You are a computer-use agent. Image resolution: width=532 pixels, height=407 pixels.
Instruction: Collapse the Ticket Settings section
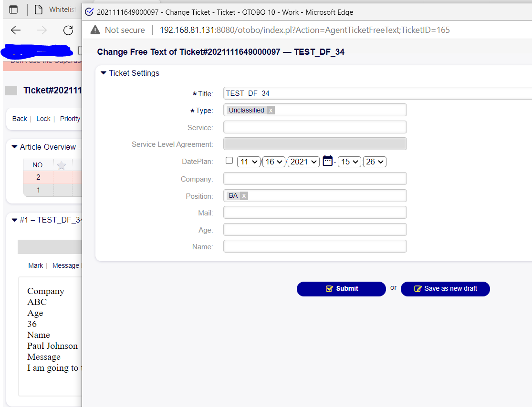click(x=103, y=73)
